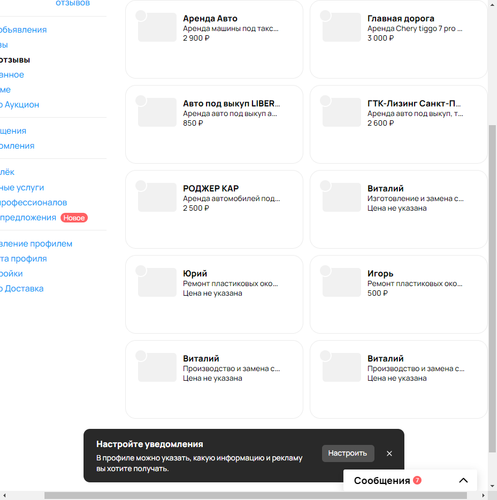This screenshot has width=497, height=500.
Task: Click the vertical scrollbar up arrow
Action: tap(492, 4)
